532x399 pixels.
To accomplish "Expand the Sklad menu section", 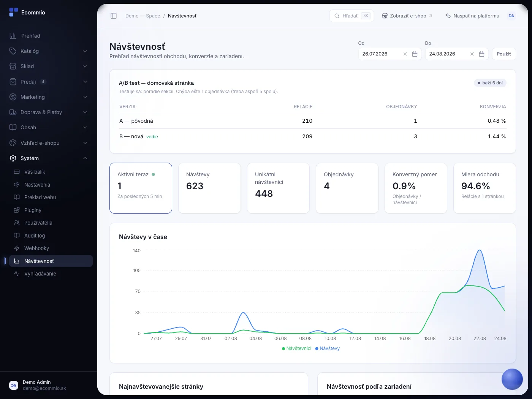I will tap(49, 66).
